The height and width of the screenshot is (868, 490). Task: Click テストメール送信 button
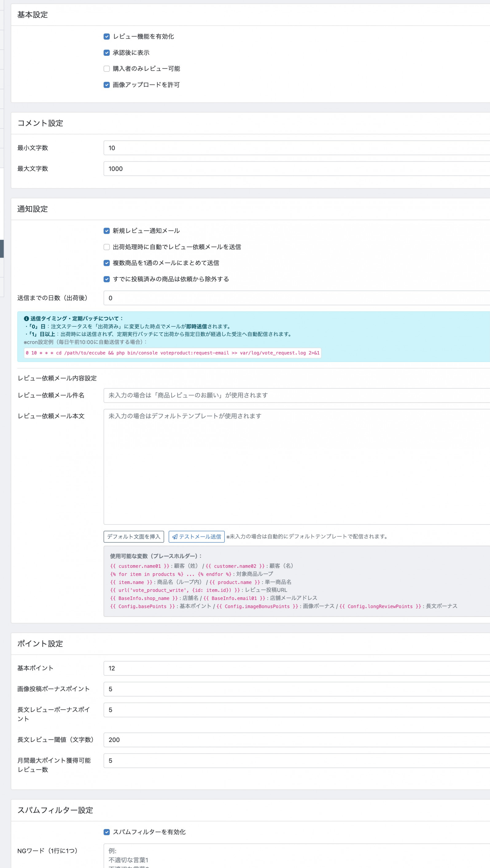coord(196,537)
